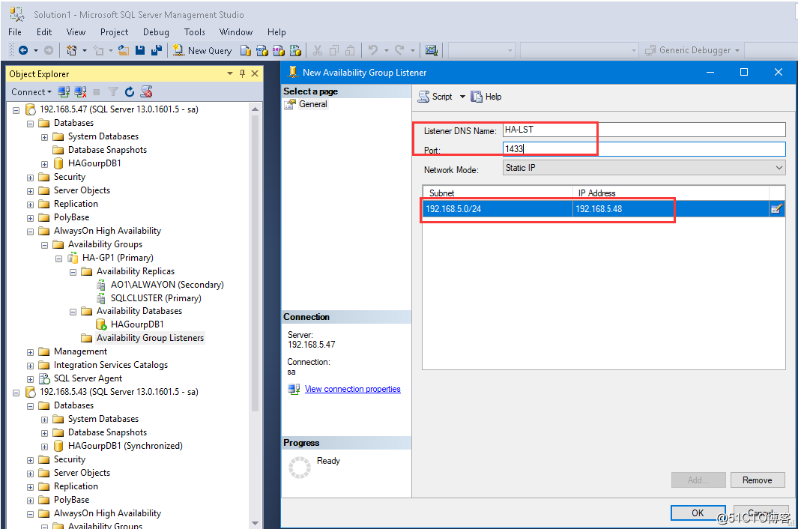Click the edit icon in the subnet row
This screenshot has width=798, height=532.
coord(776,209)
